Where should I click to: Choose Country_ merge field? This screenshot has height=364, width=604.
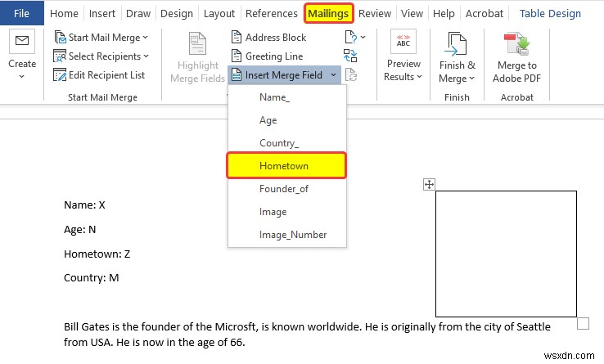[x=287, y=143]
